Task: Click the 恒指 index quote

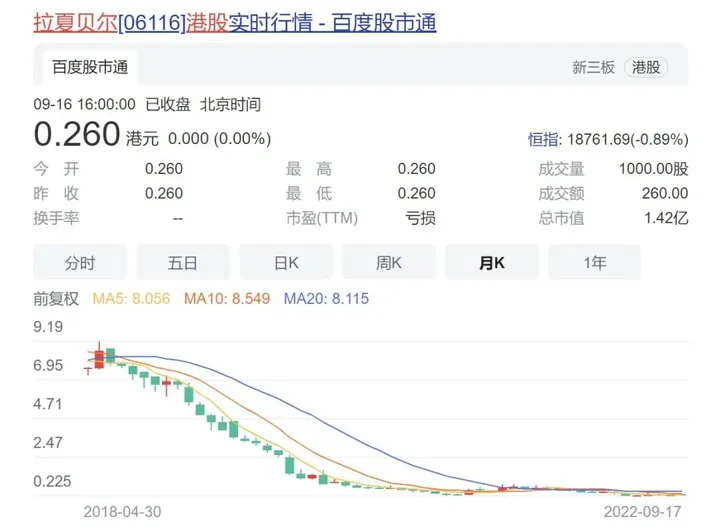Action: coord(608,139)
